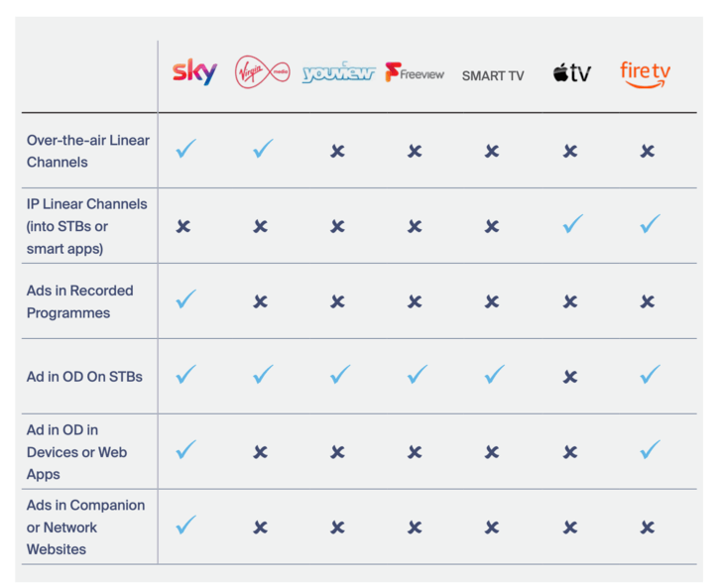Click Virgin Media's Over-the-air Linear Channels checkmark
The image size is (724, 588).
click(x=262, y=150)
